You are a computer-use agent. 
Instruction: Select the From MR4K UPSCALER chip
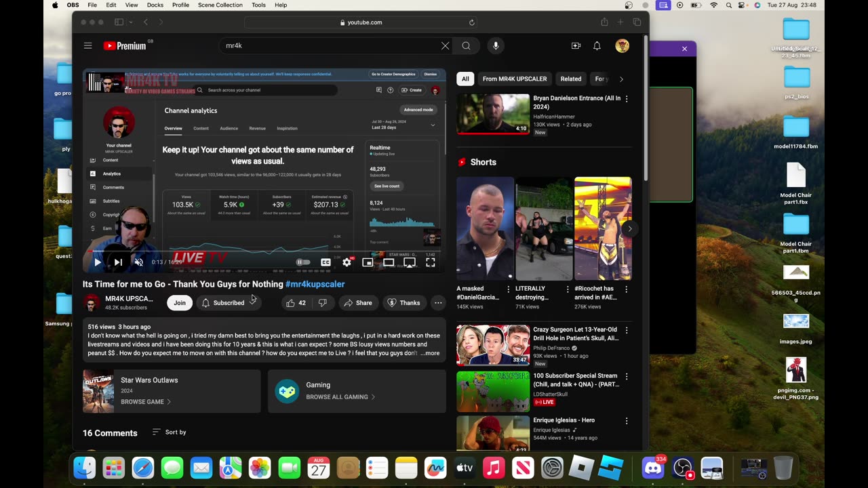click(515, 79)
